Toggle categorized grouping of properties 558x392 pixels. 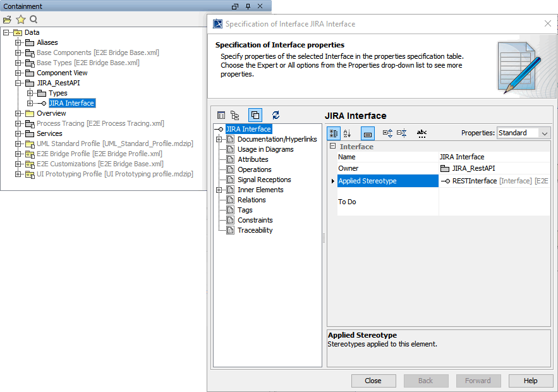coord(334,133)
